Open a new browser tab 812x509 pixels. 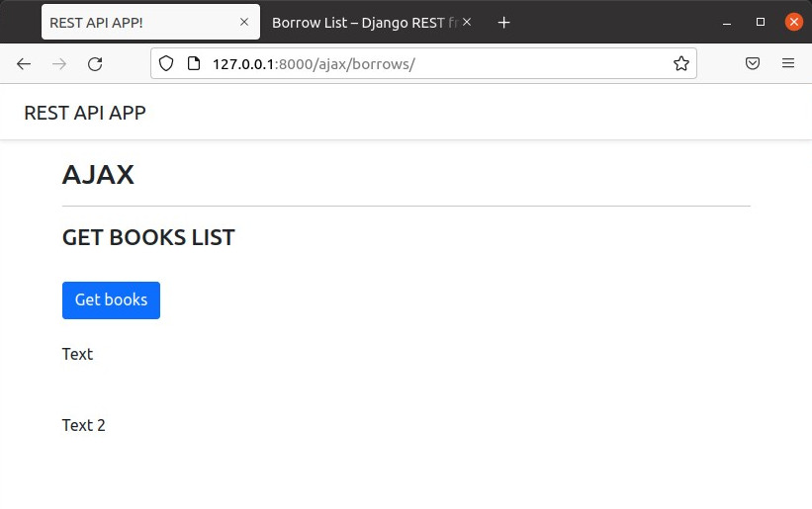[503, 22]
